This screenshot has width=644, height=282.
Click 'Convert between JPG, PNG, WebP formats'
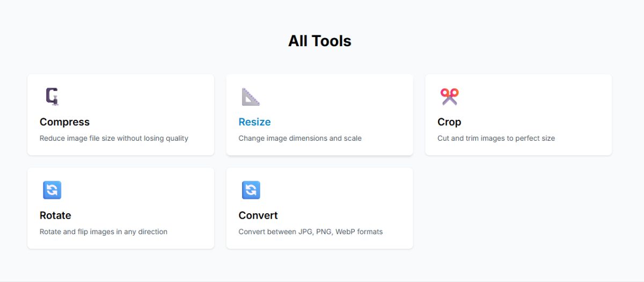click(311, 232)
